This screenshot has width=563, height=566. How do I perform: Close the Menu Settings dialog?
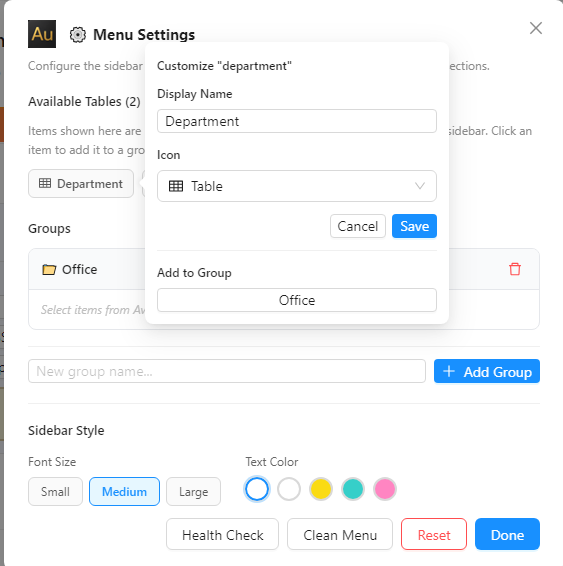tap(536, 28)
